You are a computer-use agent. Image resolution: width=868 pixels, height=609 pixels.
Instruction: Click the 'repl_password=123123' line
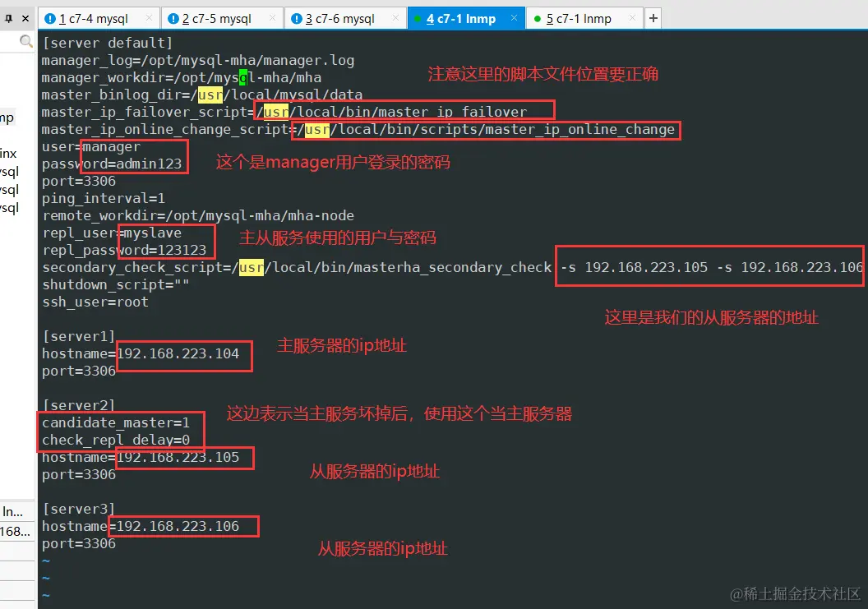click(x=124, y=250)
